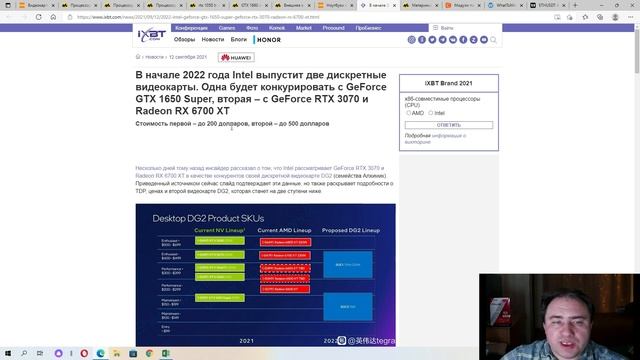Open Excel from the taskbar
Image resolution: width=640 pixels, height=360 pixels.
(165, 353)
